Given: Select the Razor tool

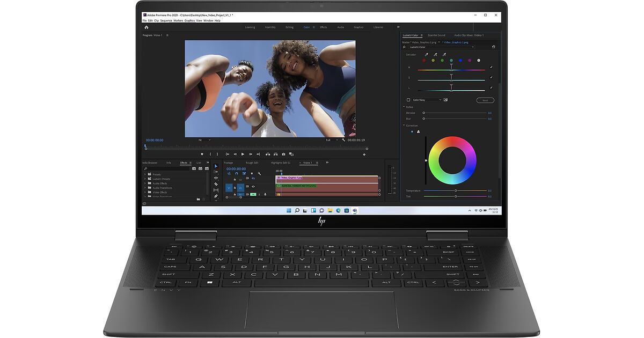Looking at the screenshot, I should [x=216, y=184].
